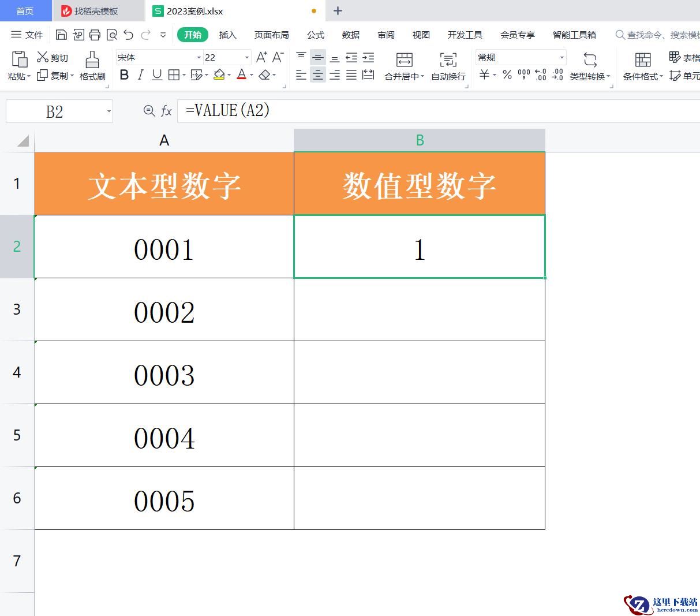Screen dimensions: 700x616
Task: Expand the fill color dropdown arrow
Action: tap(229, 75)
